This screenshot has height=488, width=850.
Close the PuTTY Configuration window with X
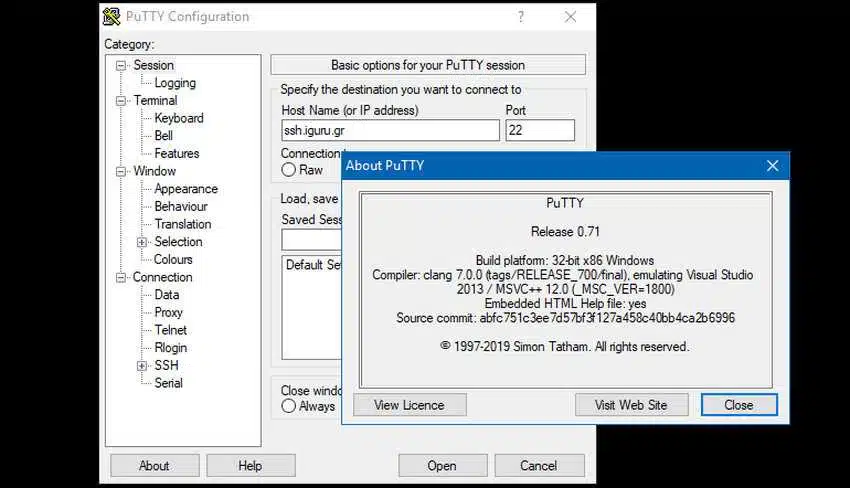pyautogui.click(x=570, y=17)
